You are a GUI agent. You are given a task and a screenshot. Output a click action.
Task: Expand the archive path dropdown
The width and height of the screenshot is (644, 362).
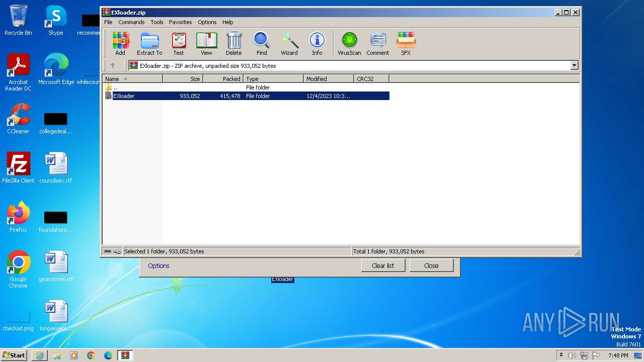575,65
